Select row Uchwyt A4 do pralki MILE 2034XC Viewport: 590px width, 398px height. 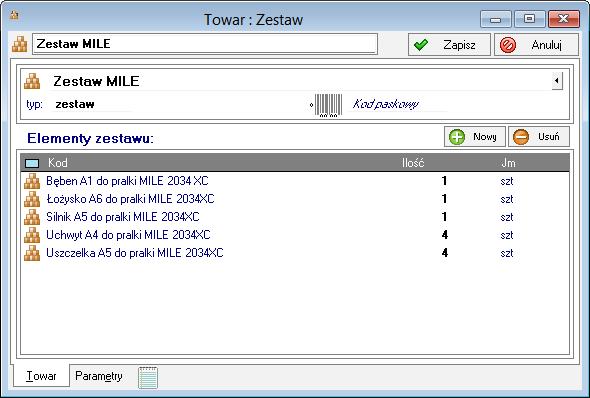(295, 235)
